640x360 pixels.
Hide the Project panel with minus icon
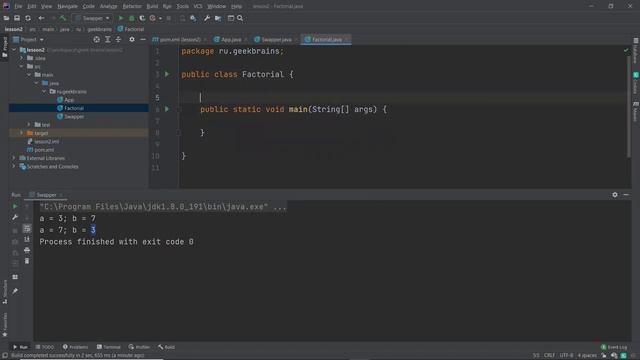[143, 39]
